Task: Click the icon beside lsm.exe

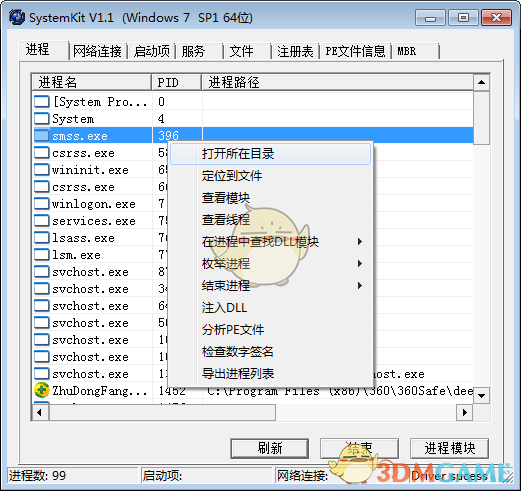Action: pyautogui.click(x=42, y=254)
